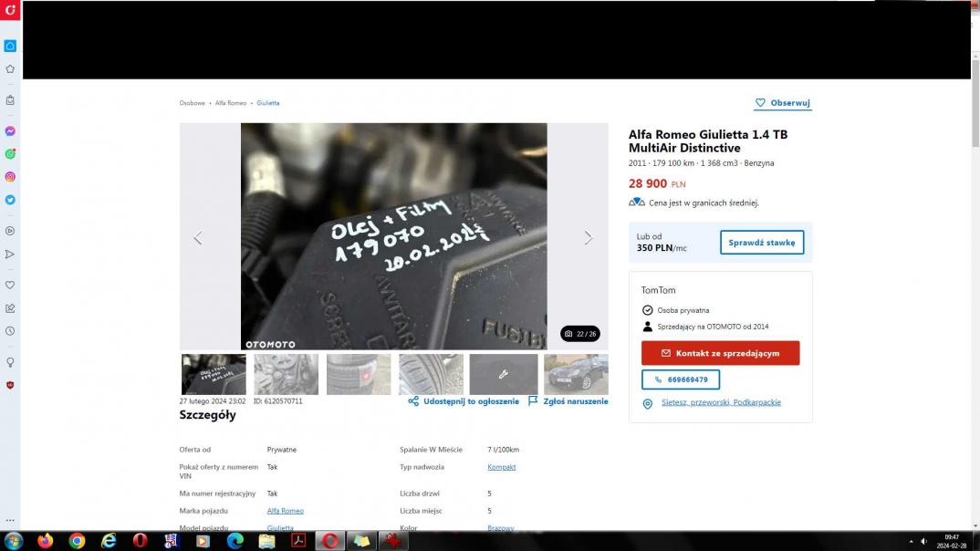Screen dimensions: 980x551
Task: Open Speed Dial home in Opera sidebar
Action: (x=10, y=47)
